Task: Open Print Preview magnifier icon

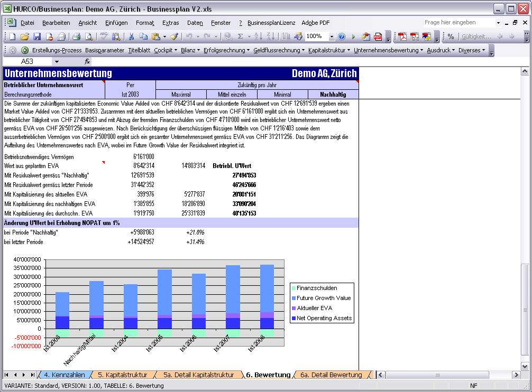Action: 88,36
